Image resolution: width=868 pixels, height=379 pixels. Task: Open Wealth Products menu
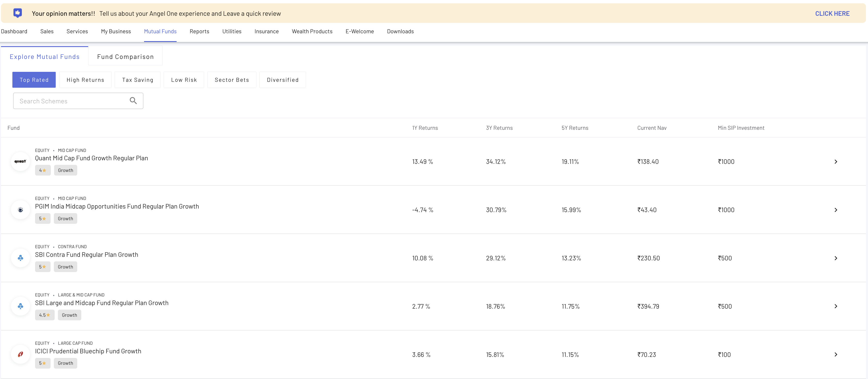312,31
